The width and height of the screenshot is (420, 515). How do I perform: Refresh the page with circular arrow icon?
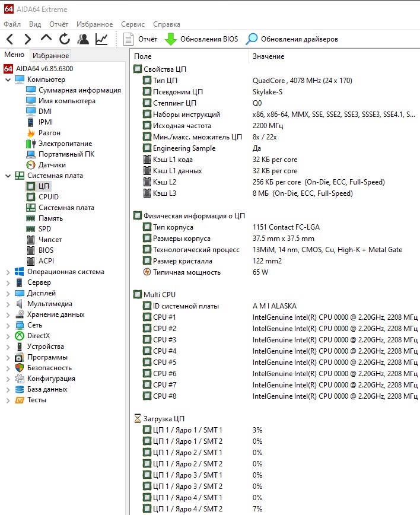pos(64,39)
